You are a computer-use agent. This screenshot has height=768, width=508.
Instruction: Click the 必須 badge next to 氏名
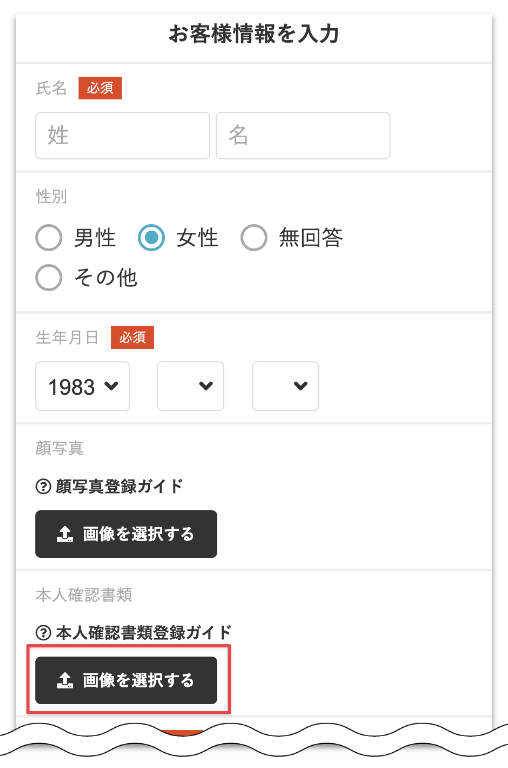(100, 88)
